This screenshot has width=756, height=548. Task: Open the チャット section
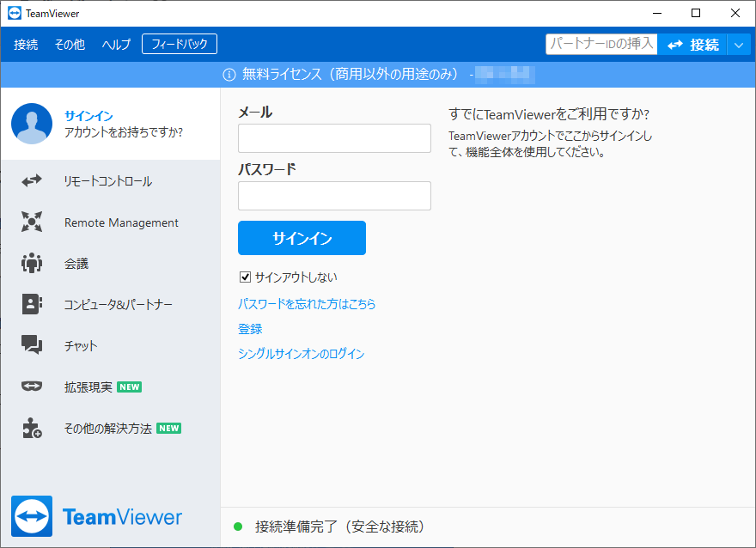click(111, 345)
